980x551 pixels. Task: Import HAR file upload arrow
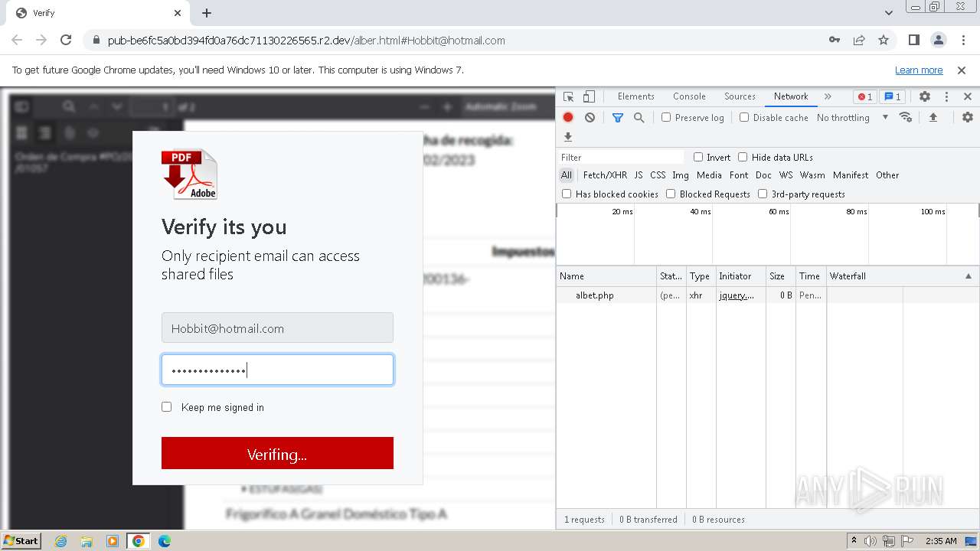coord(933,117)
